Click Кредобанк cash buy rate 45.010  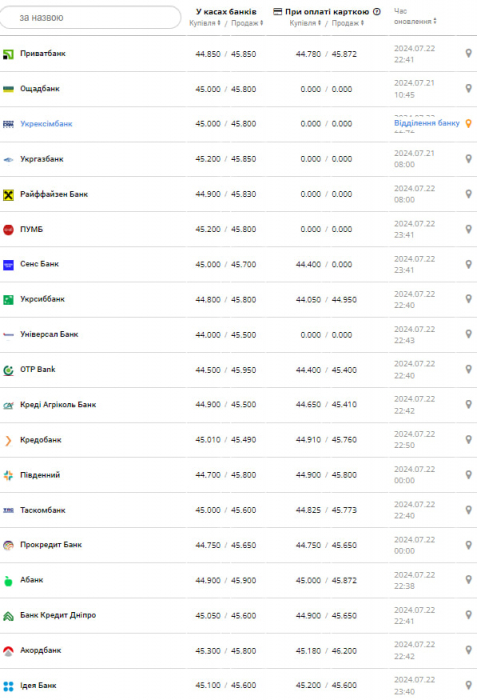pyautogui.click(x=208, y=440)
